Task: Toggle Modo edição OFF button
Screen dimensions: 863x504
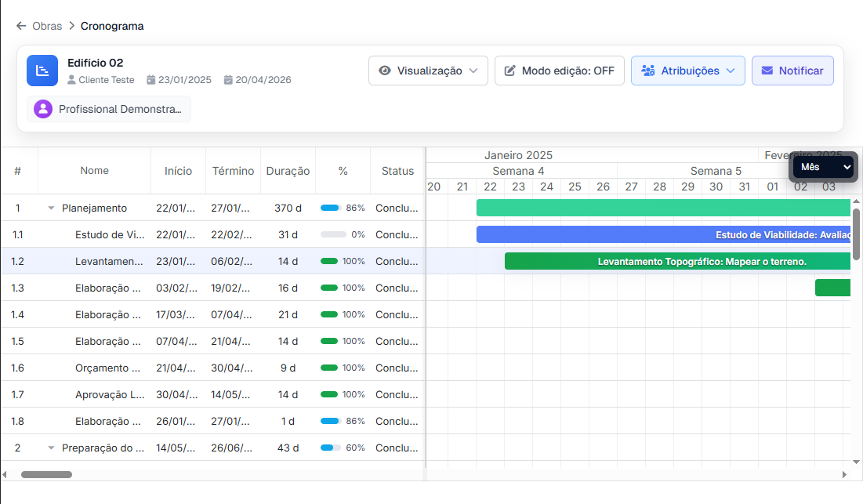Action: [x=559, y=71]
